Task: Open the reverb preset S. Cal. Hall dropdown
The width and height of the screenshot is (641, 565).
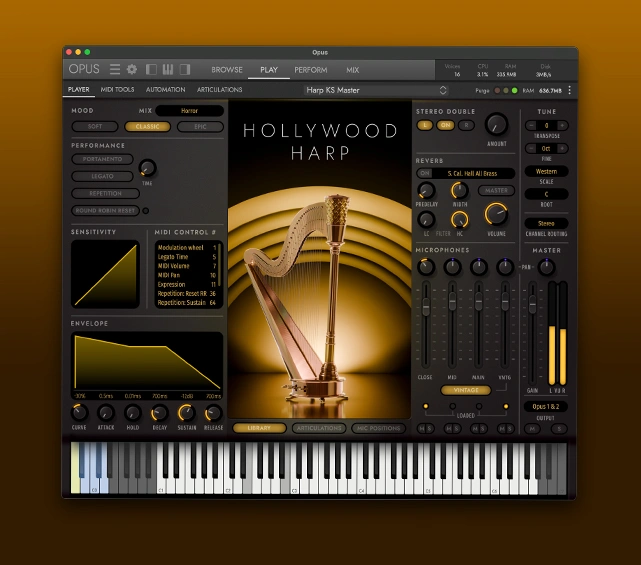Action: point(473,173)
